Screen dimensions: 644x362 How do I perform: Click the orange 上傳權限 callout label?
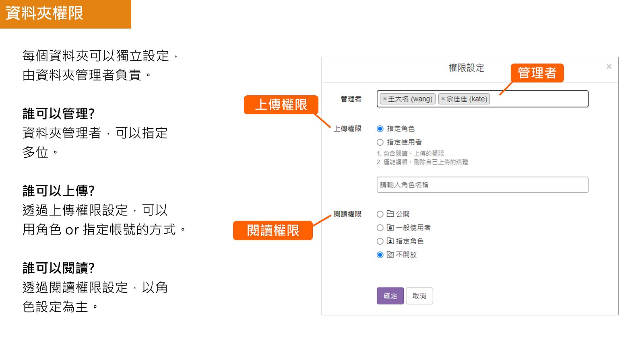pos(281,105)
